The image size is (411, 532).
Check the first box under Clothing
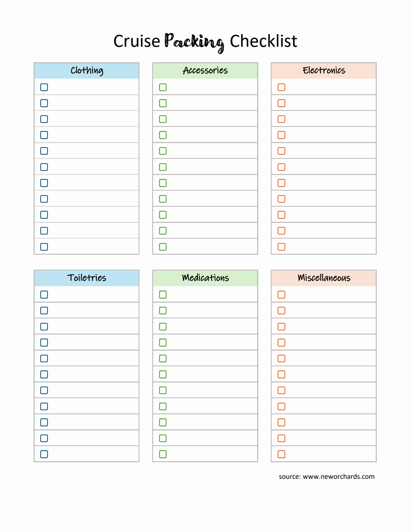(x=44, y=87)
